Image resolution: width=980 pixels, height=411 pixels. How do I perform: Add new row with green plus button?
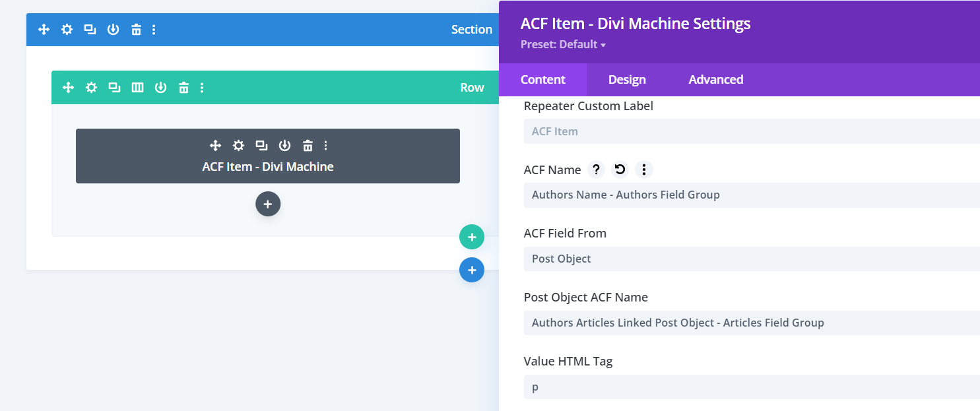point(472,237)
